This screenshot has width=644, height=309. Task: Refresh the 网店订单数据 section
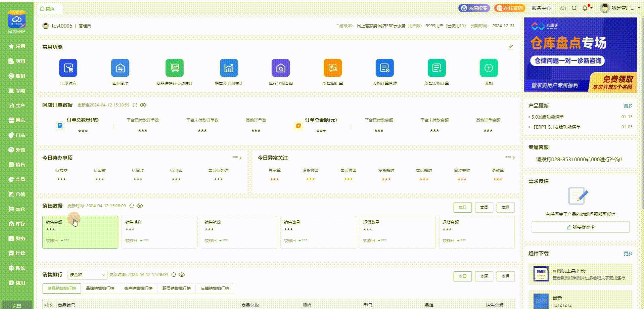point(135,105)
